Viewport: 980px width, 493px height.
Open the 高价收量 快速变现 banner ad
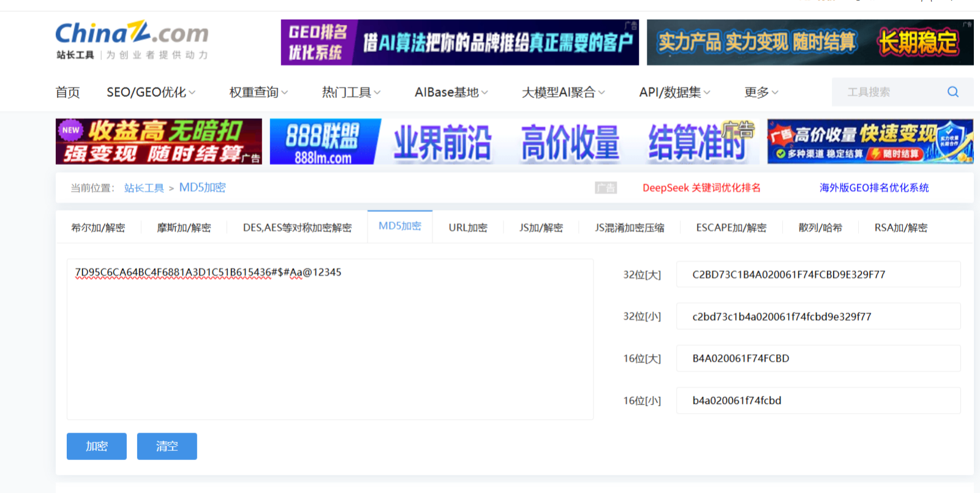[x=870, y=141]
